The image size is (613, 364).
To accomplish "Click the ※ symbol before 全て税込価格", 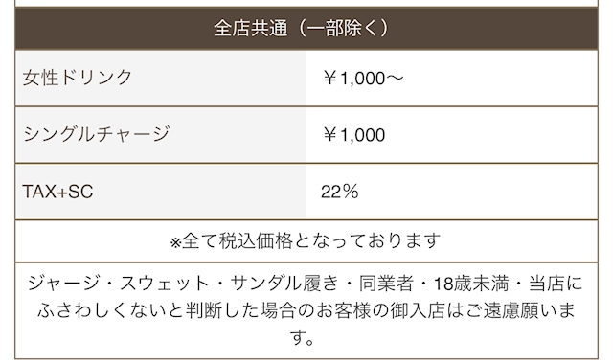I will click(175, 242).
